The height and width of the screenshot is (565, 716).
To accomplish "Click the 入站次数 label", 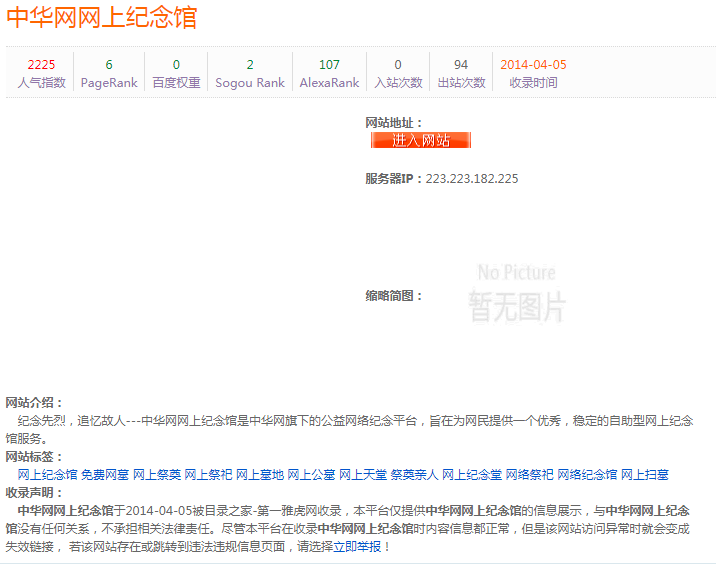I will (398, 83).
